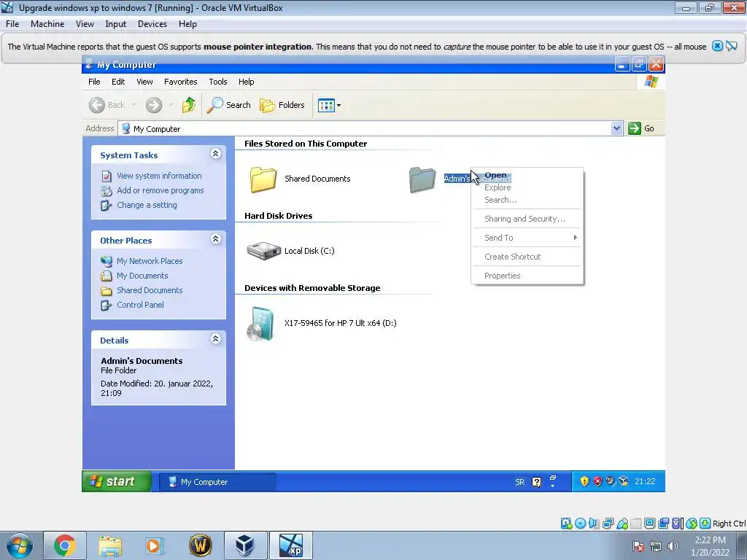The height and width of the screenshot is (560, 747).
Task: Open VirtualBox manager taskbar icon
Action: [245, 545]
